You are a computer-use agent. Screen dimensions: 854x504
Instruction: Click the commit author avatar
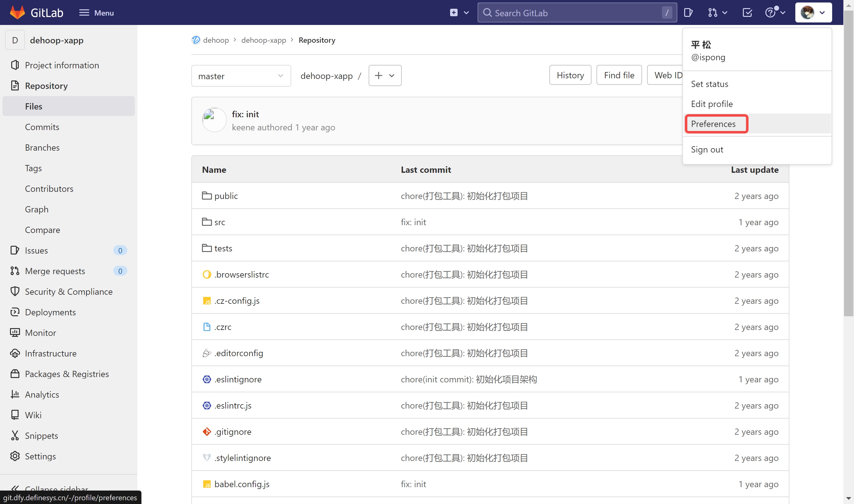[x=214, y=120]
